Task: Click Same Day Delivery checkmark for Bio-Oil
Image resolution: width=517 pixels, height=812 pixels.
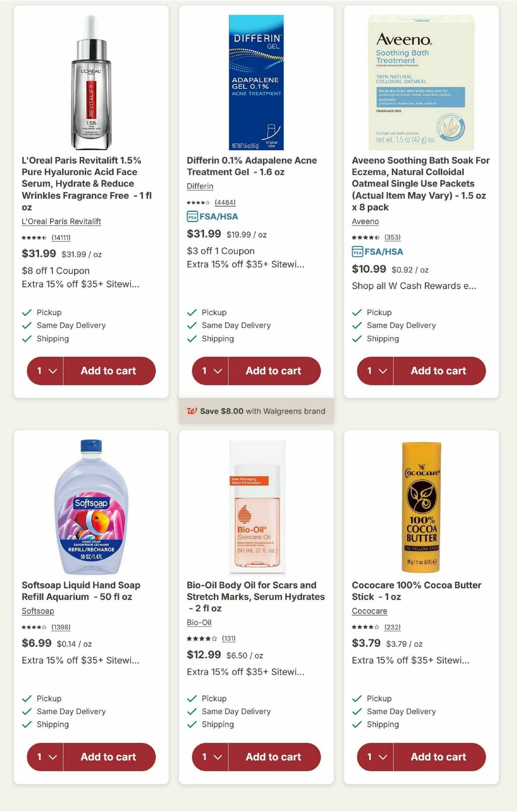Action: (192, 711)
